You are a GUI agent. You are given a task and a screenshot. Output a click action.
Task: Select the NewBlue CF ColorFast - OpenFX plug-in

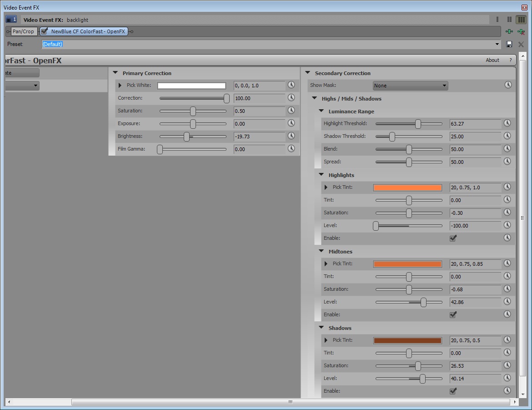[88, 31]
